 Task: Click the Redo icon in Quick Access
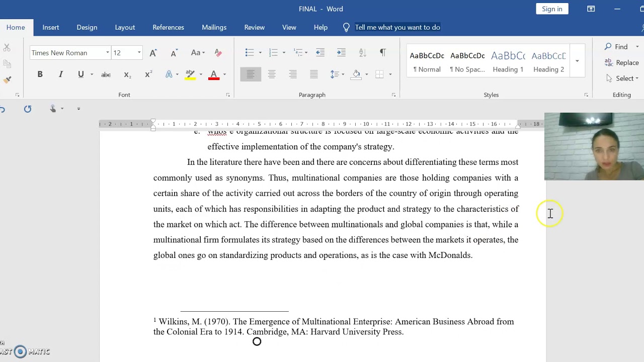(28, 109)
